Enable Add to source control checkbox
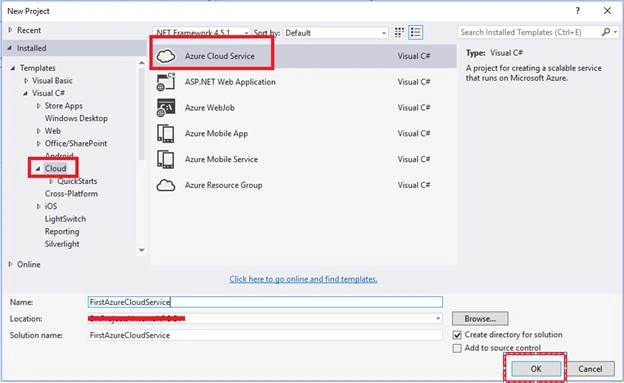This screenshot has height=383, width=624. 457,348
